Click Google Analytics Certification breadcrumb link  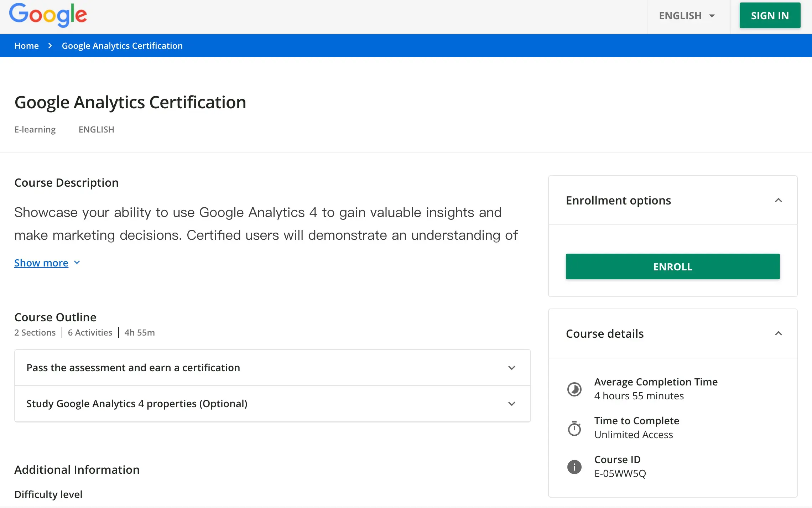tap(122, 46)
